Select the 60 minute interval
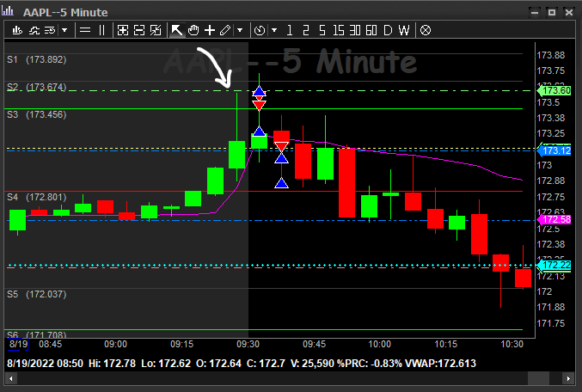 click(371, 30)
